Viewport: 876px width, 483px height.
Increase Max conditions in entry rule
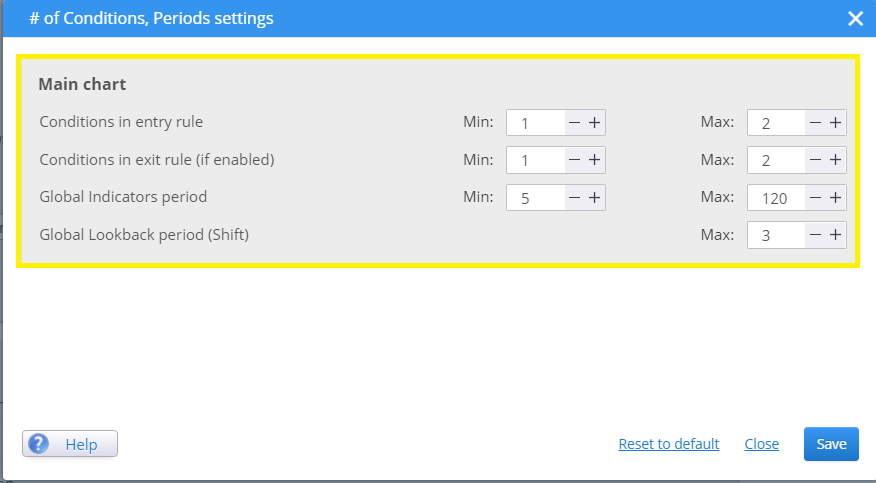835,123
